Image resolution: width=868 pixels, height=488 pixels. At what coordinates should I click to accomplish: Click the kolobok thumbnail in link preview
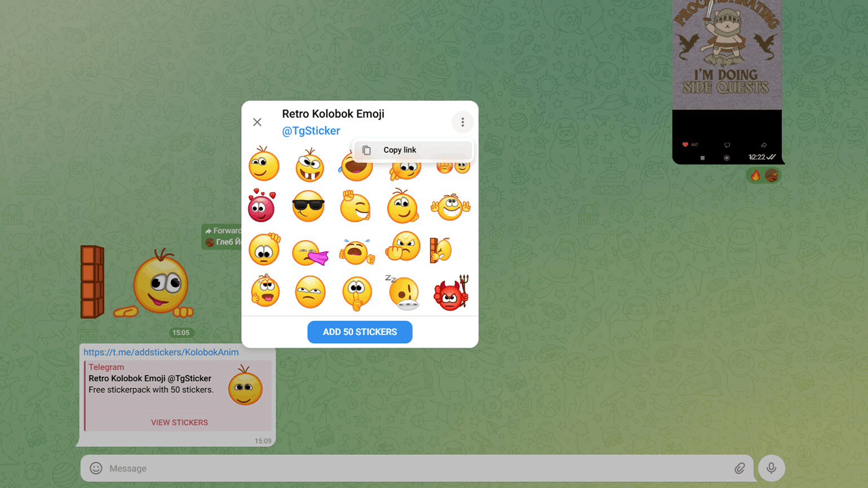pos(245,385)
